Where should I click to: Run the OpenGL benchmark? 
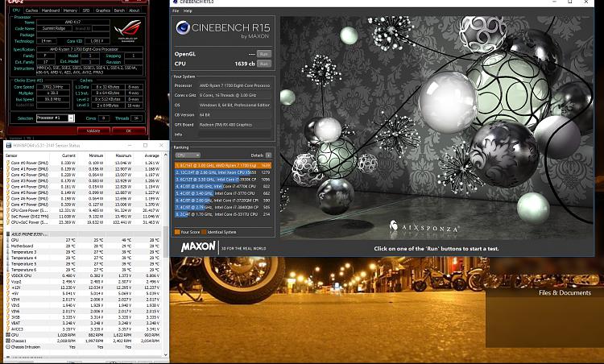(264, 54)
